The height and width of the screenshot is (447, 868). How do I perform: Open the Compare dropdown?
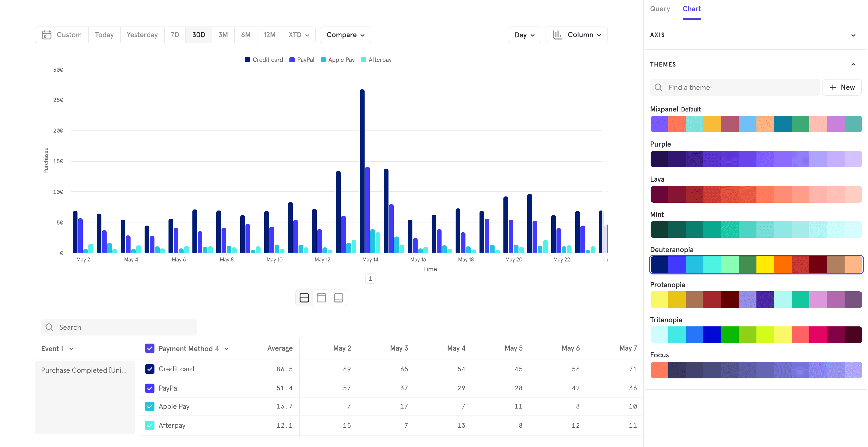click(345, 35)
